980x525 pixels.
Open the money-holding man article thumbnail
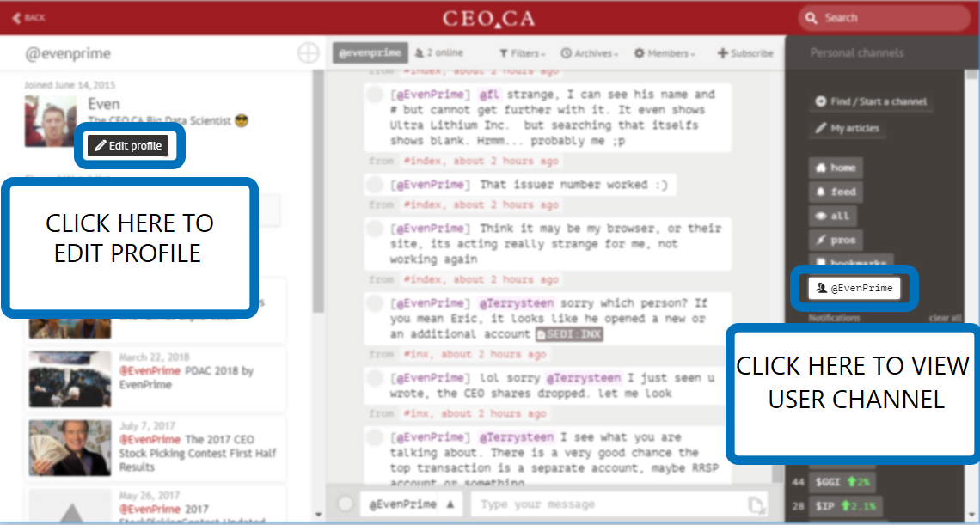pos(70,448)
